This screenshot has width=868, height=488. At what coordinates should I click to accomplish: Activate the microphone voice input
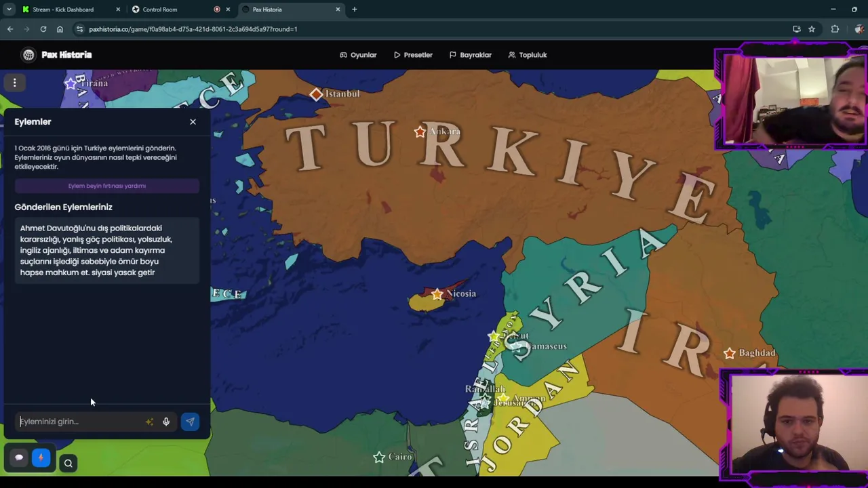tap(166, 422)
